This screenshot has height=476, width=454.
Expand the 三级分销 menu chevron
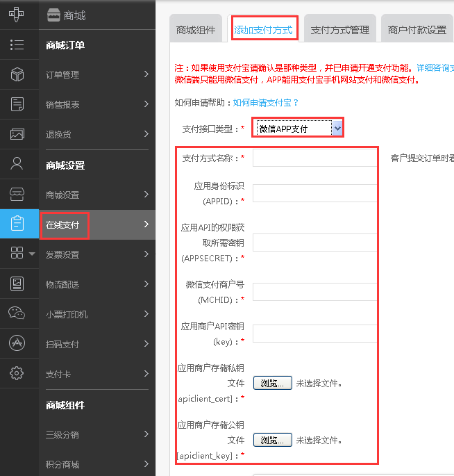click(x=146, y=434)
